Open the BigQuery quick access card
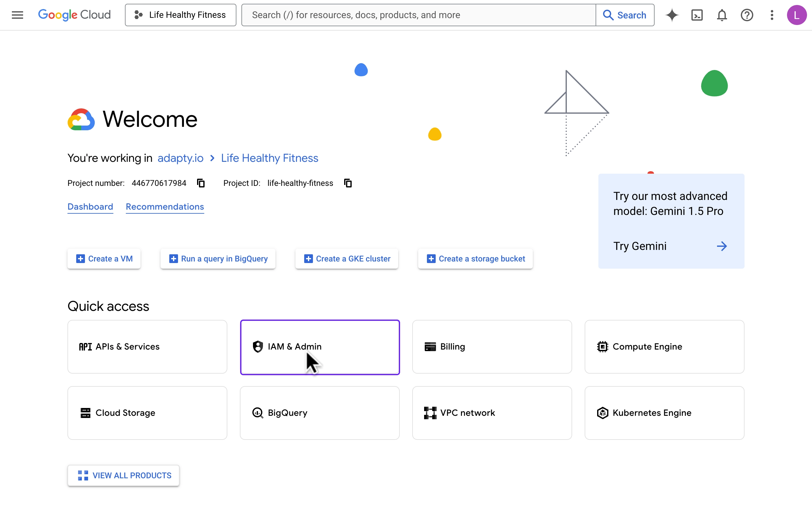This screenshot has width=812, height=517. tap(320, 413)
